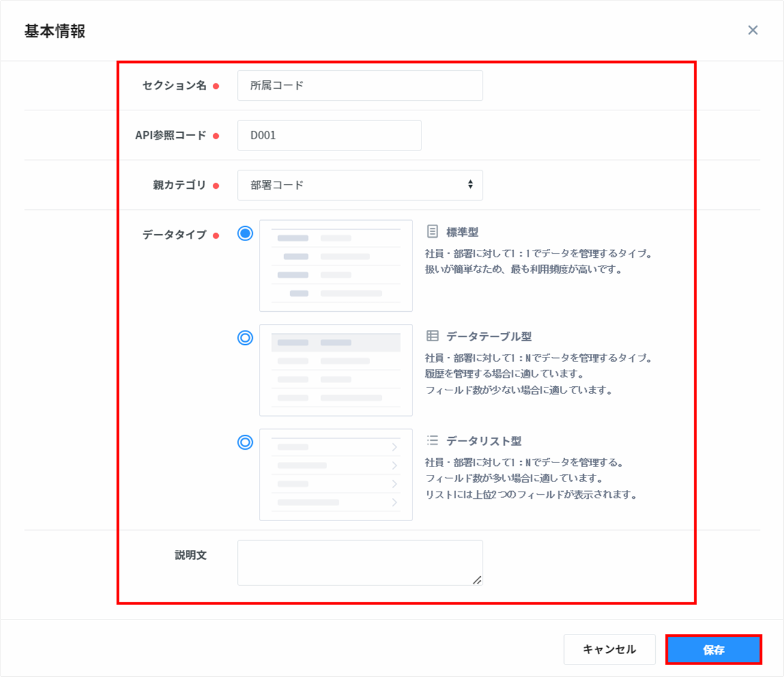The width and height of the screenshot is (784, 677).
Task: Click the データテーブル型 table icon
Action: click(432, 336)
